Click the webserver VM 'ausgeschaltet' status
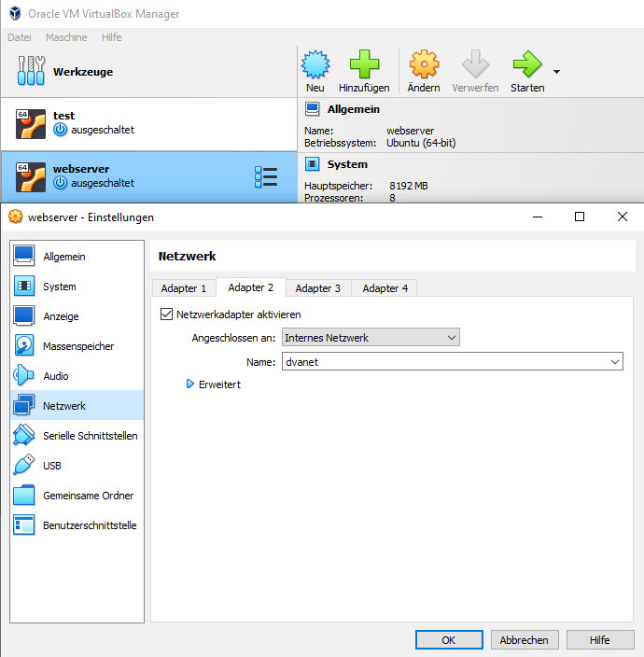Viewport: 644px width, 657px height. 103,183
